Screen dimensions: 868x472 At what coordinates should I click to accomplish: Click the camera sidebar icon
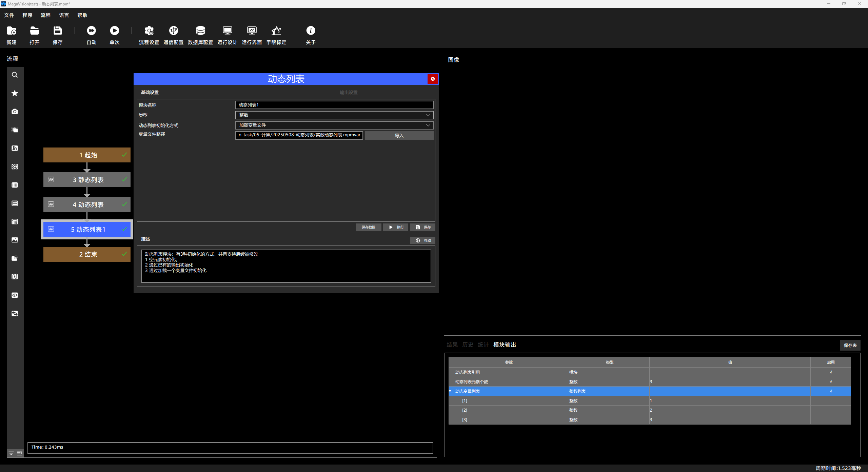pyautogui.click(x=15, y=112)
